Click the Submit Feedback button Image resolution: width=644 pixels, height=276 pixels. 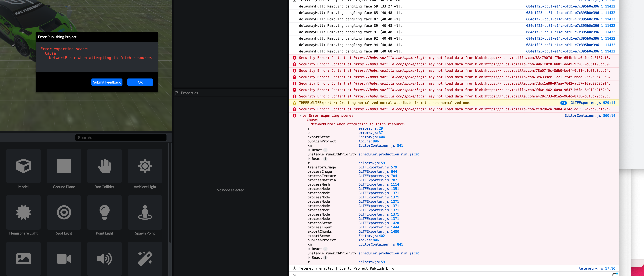tap(107, 82)
